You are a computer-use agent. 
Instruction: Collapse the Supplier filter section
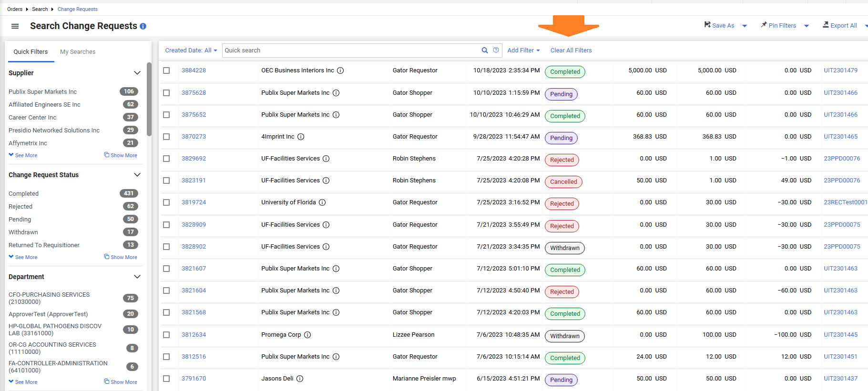click(137, 73)
